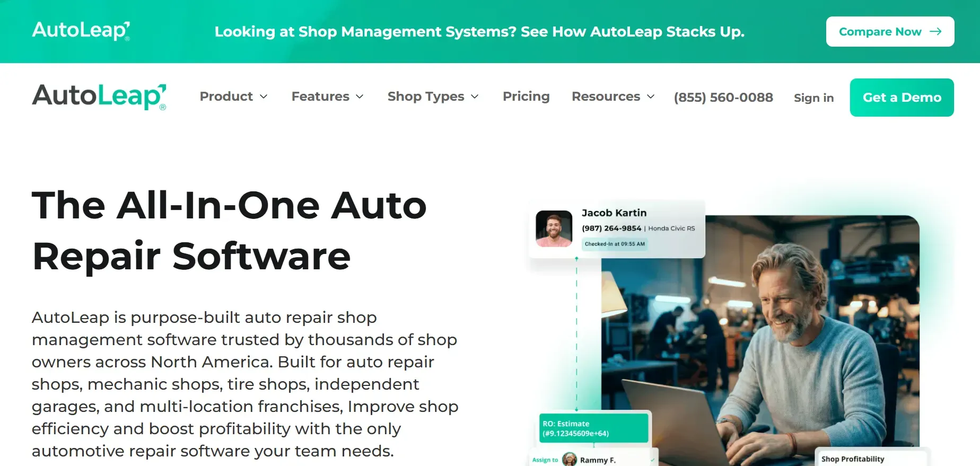This screenshot has height=466, width=980.
Task: Expand the Features dropdown chevron
Action: (x=360, y=97)
